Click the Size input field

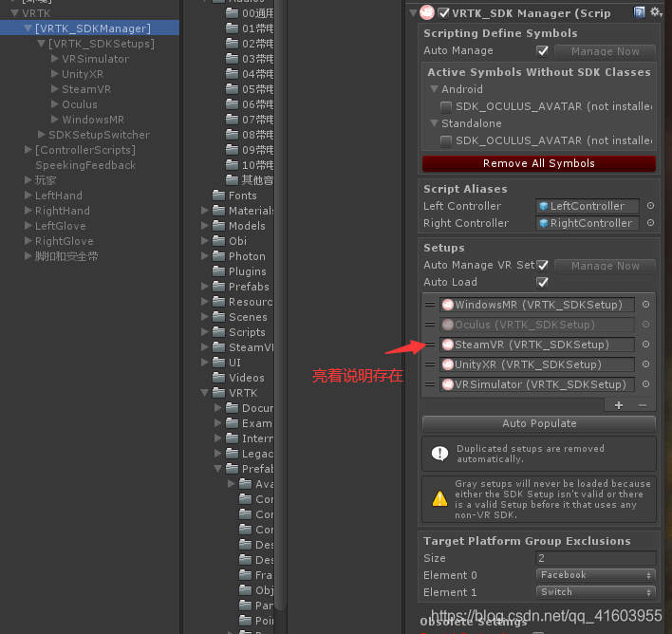click(x=596, y=558)
